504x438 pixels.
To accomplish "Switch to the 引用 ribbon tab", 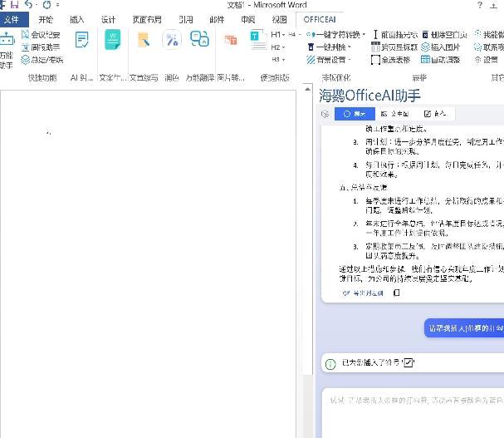I will [x=186, y=20].
